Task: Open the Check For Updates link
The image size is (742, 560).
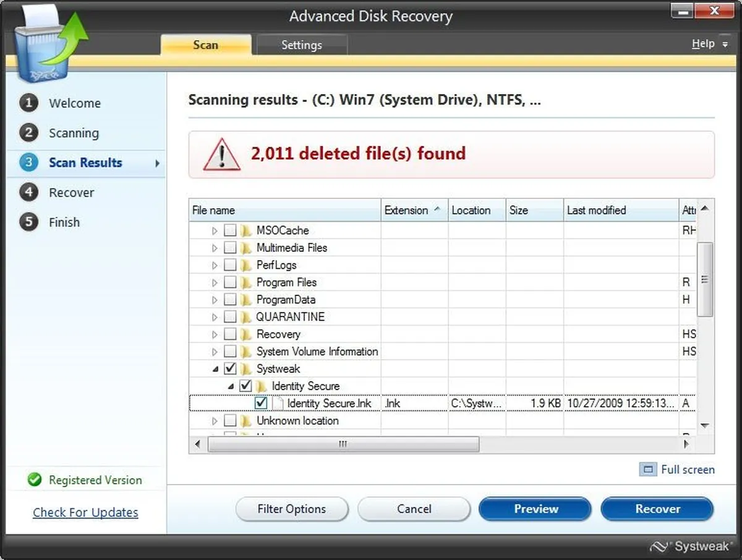Action: click(85, 512)
